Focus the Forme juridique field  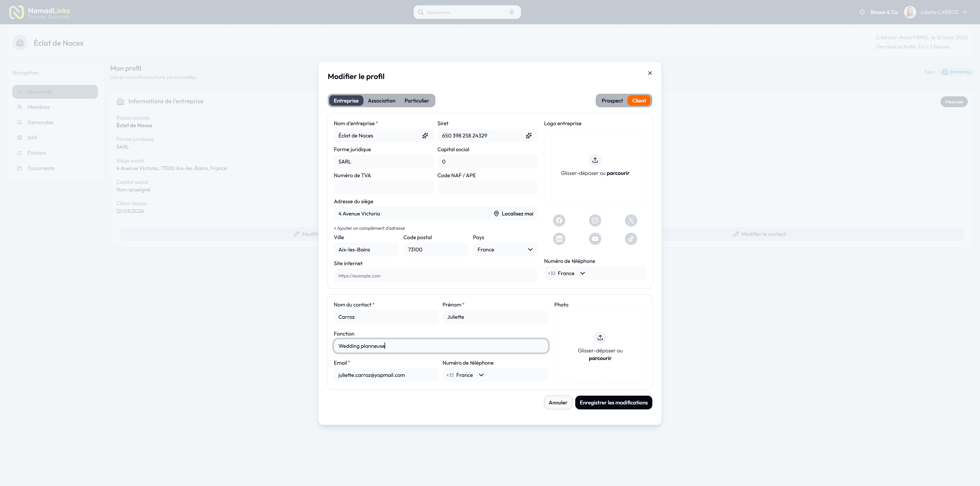tap(384, 161)
